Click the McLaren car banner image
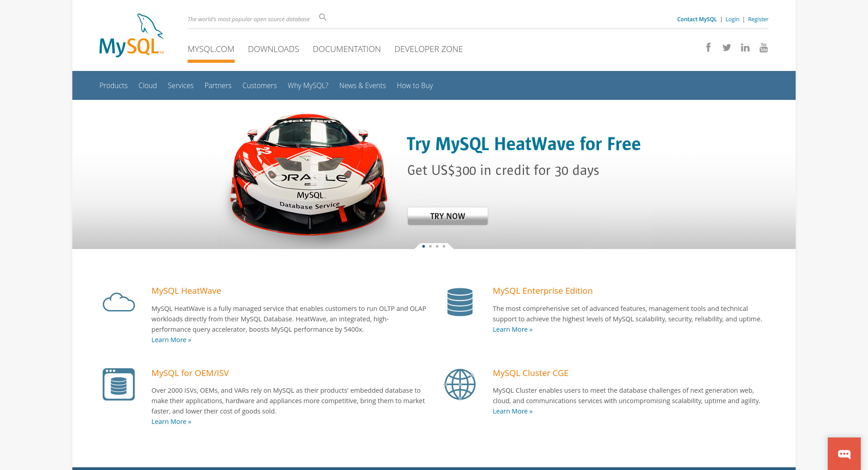The height and width of the screenshot is (470, 868). [x=309, y=175]
